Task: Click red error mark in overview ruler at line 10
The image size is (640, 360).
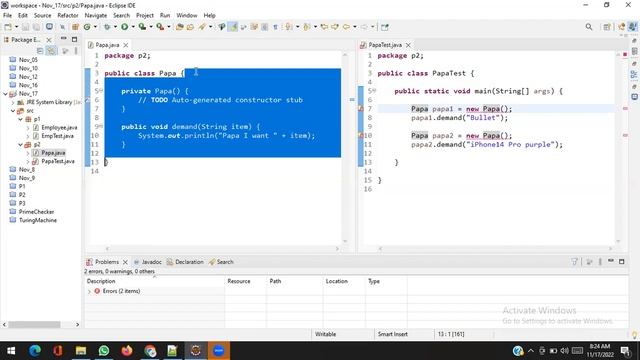Action: point(625,135)
